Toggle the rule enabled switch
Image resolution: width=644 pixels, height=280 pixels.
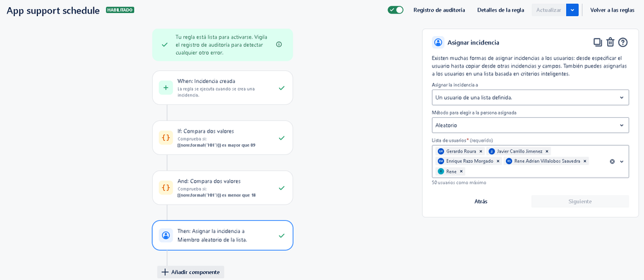tap(396, 10)
